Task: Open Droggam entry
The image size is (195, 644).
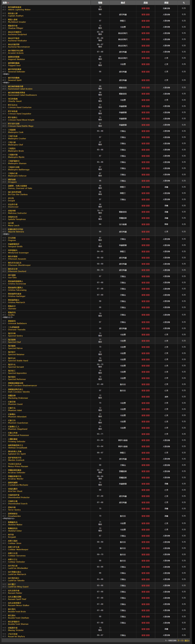Action: [x=12, y=182]
